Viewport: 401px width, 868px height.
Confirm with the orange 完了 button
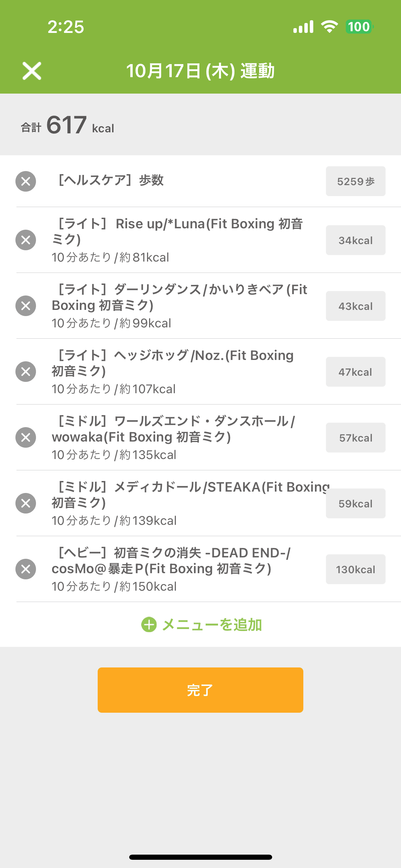point(200,690)
